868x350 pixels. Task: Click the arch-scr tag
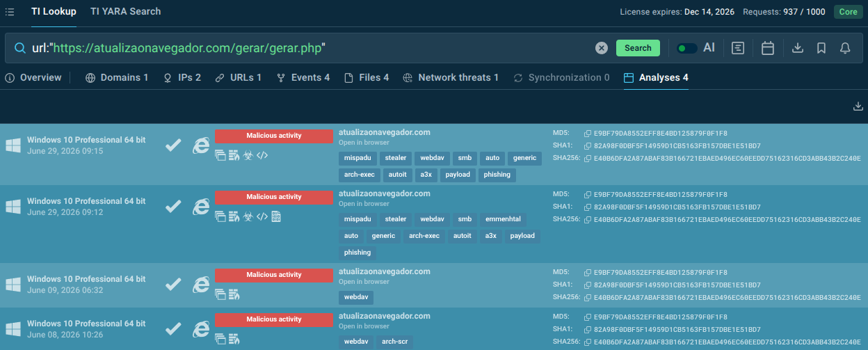coord(394,342)
